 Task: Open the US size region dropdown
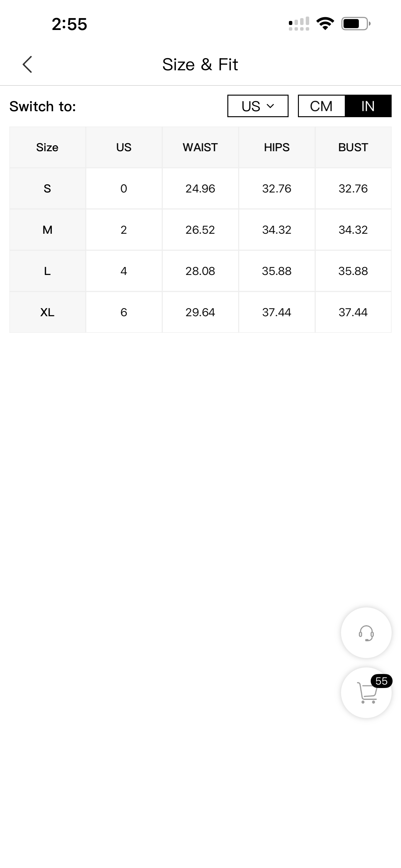pyautogui.click(x=258, y=106)
